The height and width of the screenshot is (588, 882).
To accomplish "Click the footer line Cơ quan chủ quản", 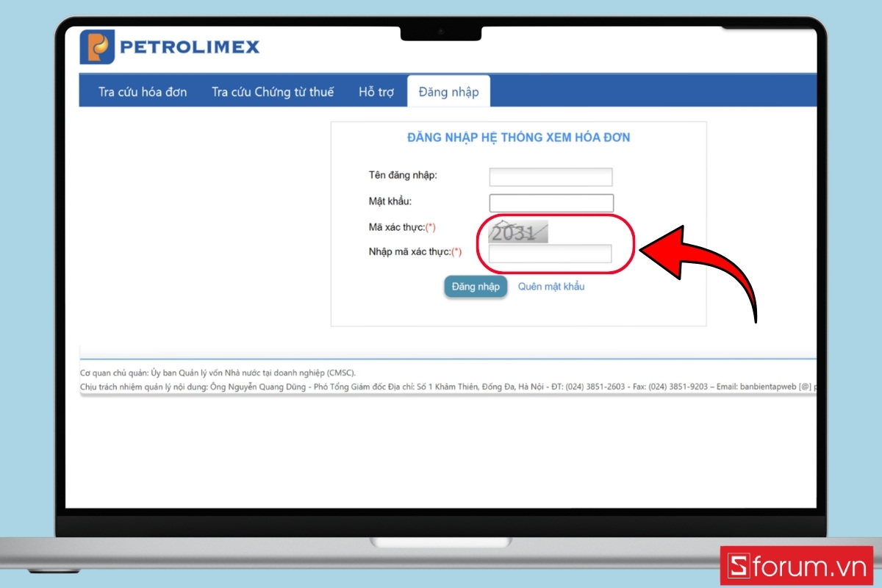I will tap(218, 373).
